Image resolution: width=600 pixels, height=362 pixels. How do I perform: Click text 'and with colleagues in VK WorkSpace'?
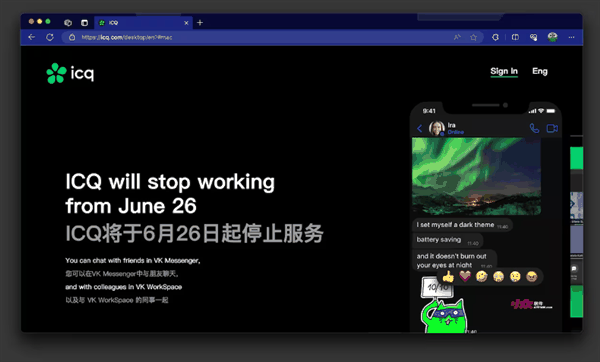[124, 287]
